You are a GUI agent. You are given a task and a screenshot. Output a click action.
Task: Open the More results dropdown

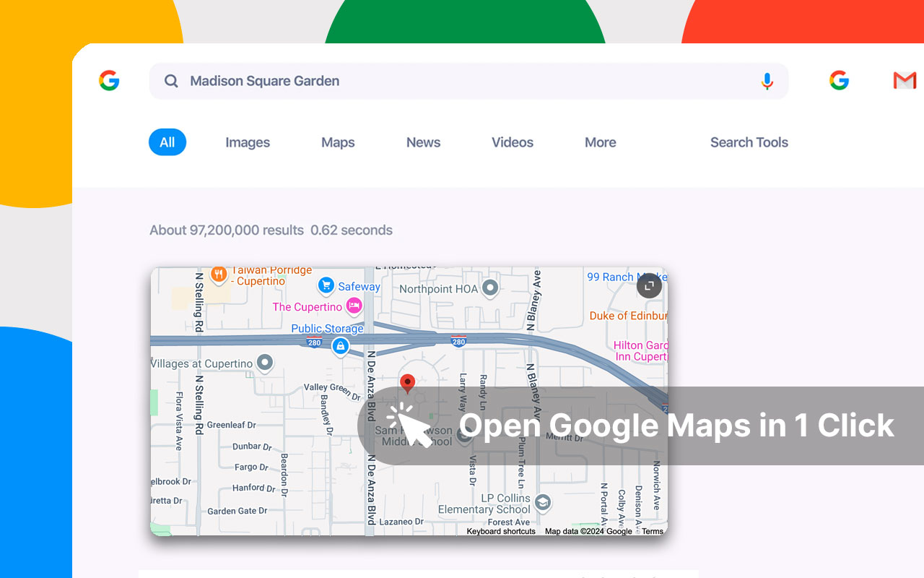point(600,142)
